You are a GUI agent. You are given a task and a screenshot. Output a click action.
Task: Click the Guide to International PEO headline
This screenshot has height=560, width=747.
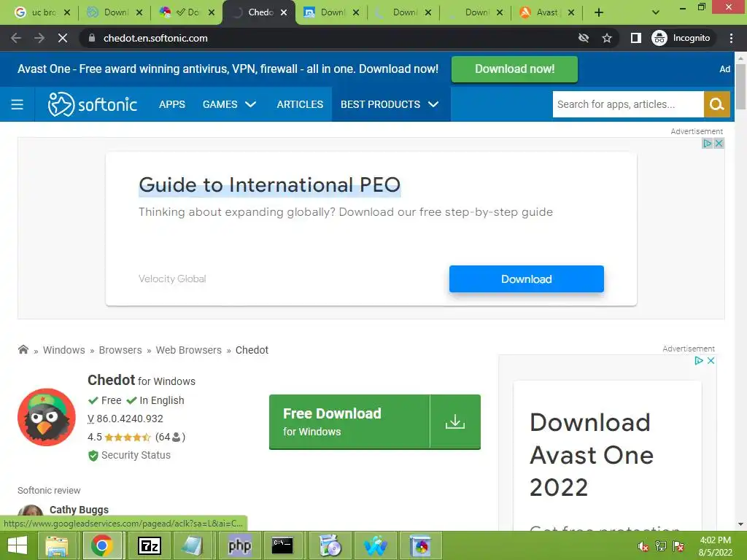tap(270, 184)
